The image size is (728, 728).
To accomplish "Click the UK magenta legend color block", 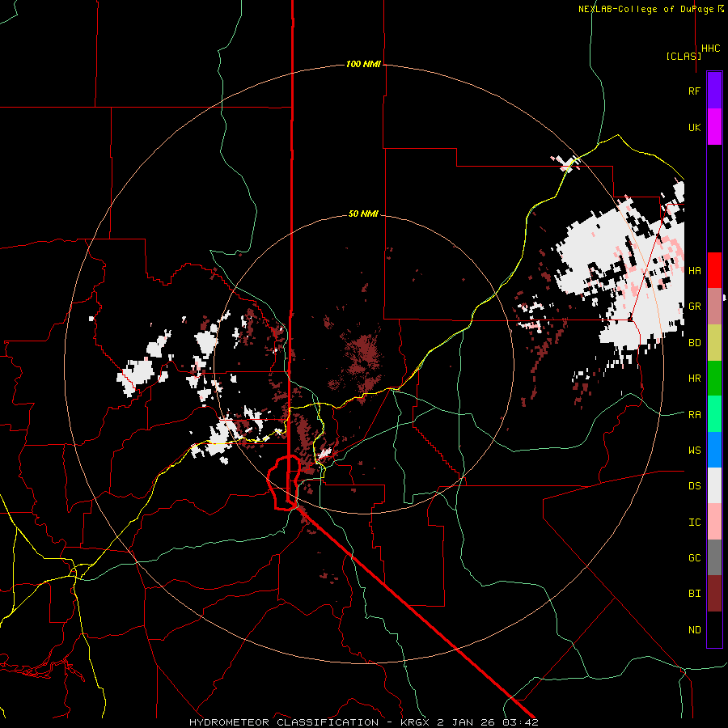I will coord(714,127).
